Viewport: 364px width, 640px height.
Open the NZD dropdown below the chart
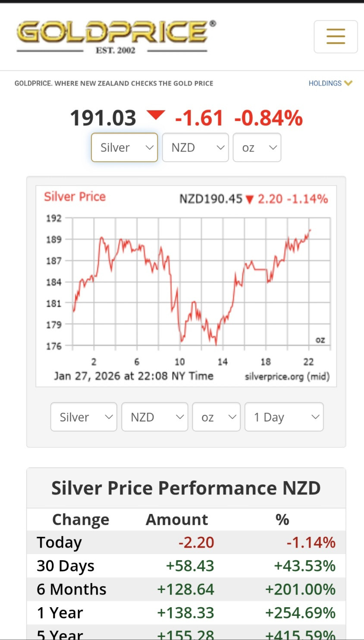(155, 417)
